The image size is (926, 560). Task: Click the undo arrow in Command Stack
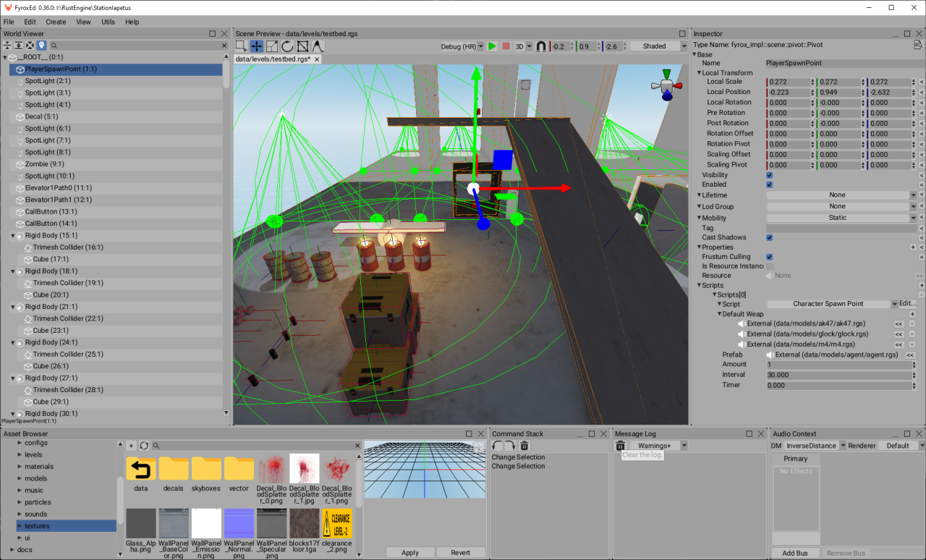498,446
